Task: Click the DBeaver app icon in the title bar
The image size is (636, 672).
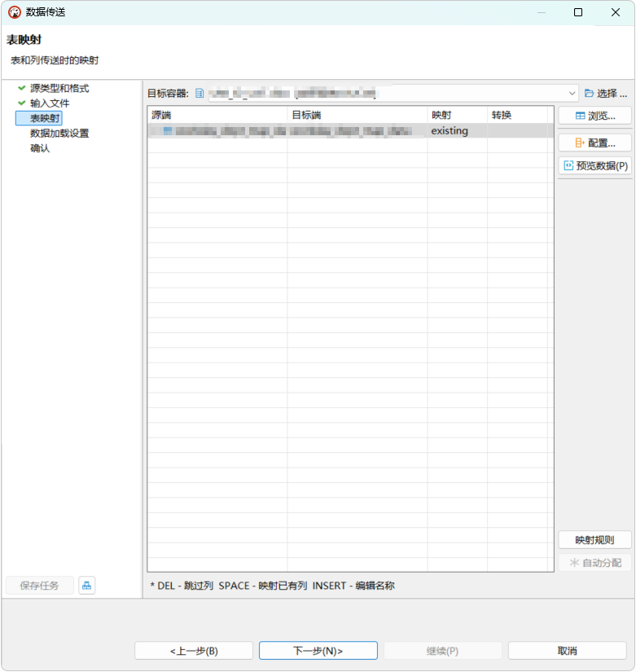Action: pyautogui.click(x=15, y=12)
